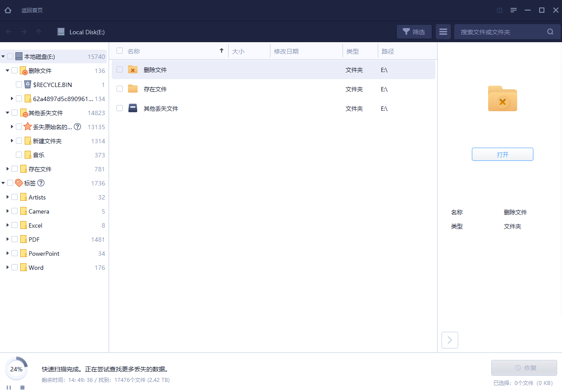Collapse the 删除文件 tree node

7,70
